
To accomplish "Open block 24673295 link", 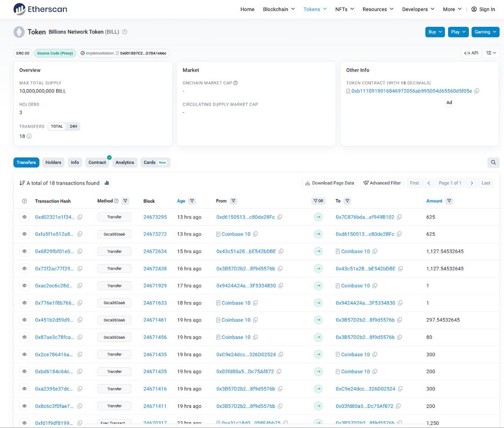I will pyautogui.click(x=155, y=217).
